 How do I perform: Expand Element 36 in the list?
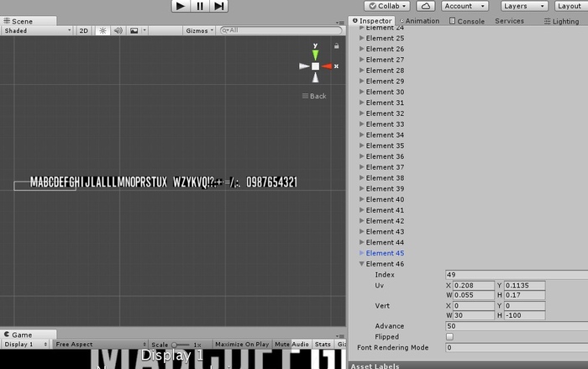point(362,156)
